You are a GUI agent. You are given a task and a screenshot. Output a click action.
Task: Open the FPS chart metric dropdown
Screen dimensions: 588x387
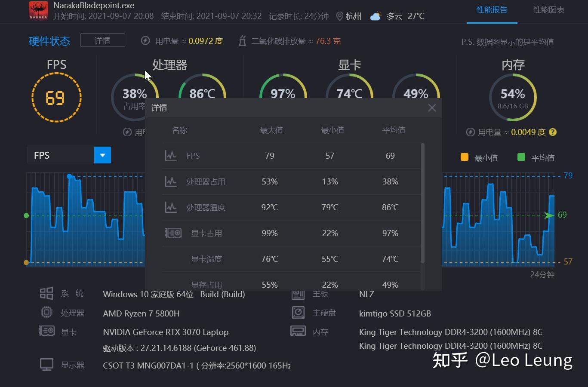point(102,155)
